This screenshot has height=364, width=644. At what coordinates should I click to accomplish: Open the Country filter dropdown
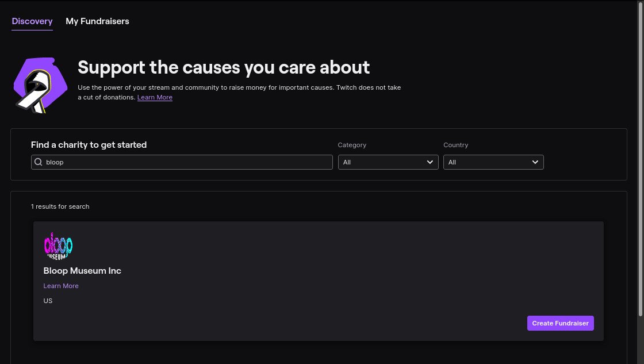coord(493,162)
